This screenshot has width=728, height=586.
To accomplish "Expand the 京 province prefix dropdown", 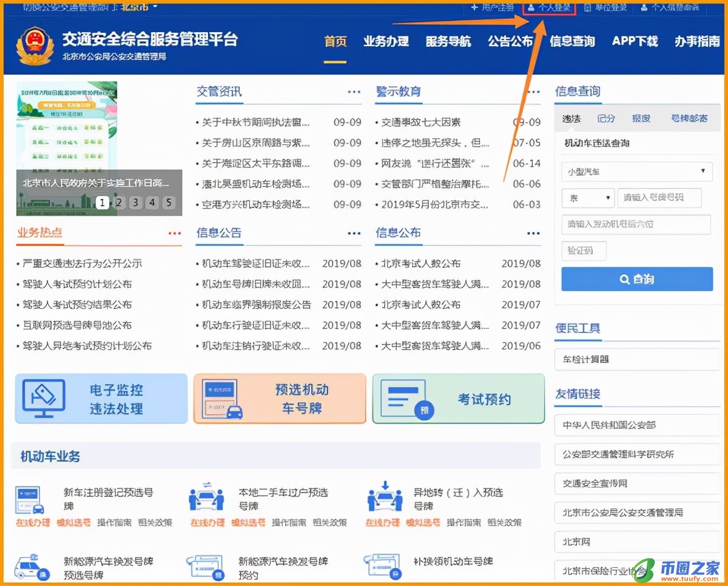I will point(587,198).
